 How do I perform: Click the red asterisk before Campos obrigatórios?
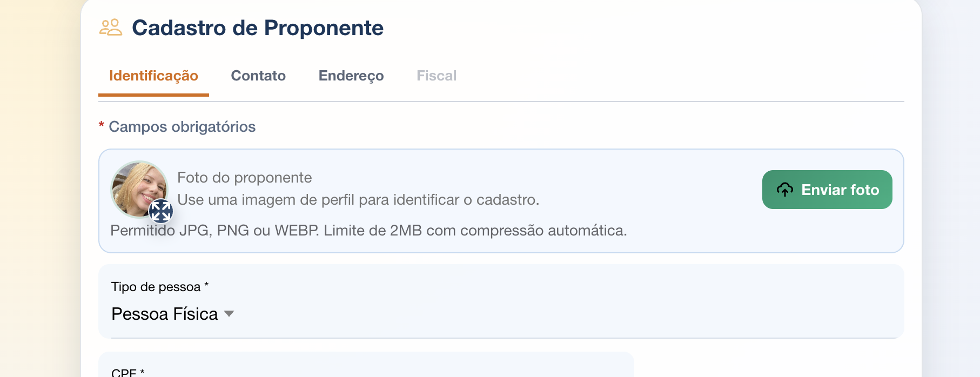101,126
